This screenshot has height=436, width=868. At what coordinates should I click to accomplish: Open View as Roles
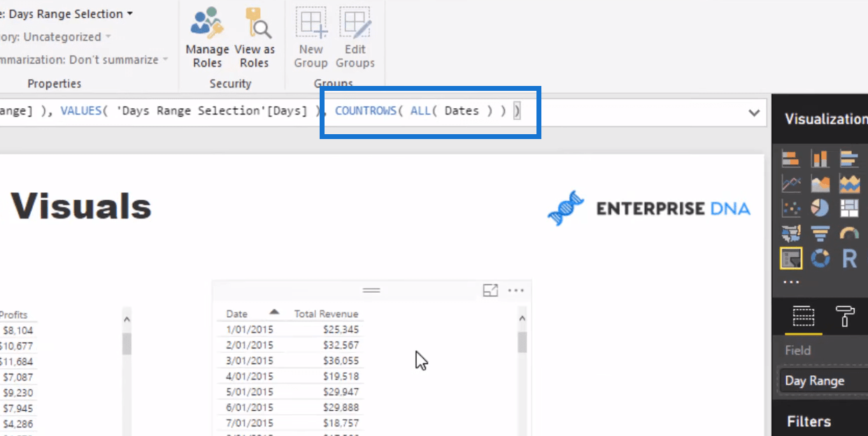pos(254,38)
